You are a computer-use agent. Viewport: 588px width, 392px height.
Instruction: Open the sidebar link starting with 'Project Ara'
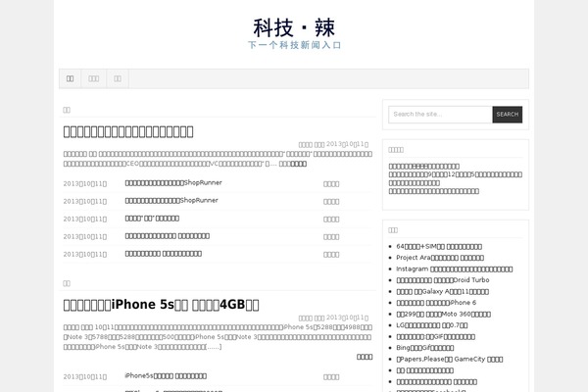440,258
